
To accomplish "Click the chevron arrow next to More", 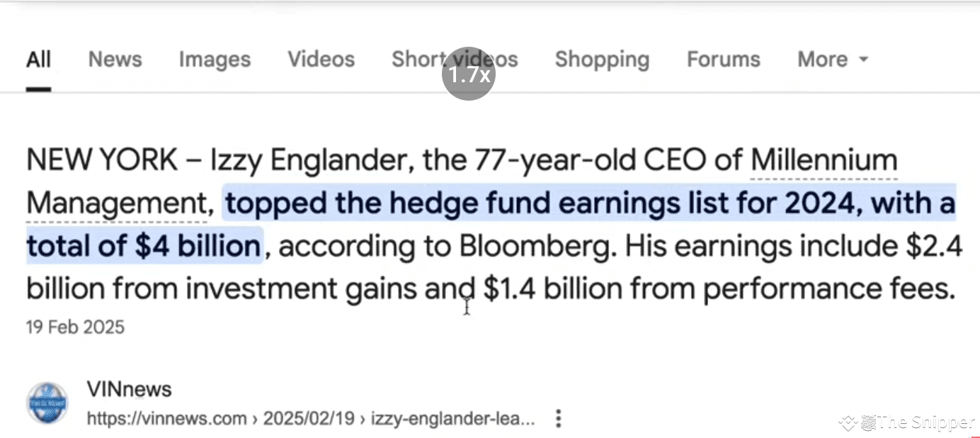I will pyautogui.click(x=863, y=61).
